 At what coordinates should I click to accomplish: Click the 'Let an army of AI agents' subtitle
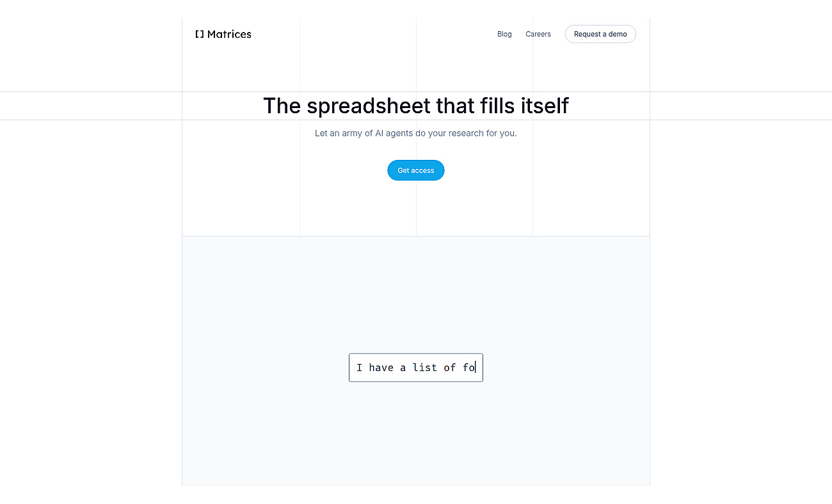tap(416, 134)
